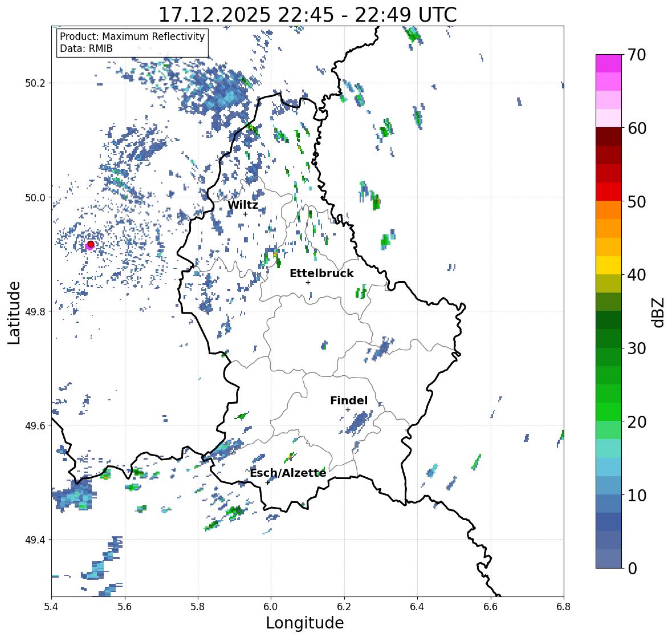Click the Esch/Alzette station label
Screen dimensions: 672x637
point(288,473)
